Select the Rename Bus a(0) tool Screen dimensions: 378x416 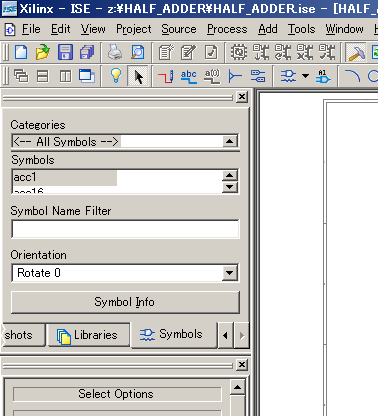(x=212, y=76)
